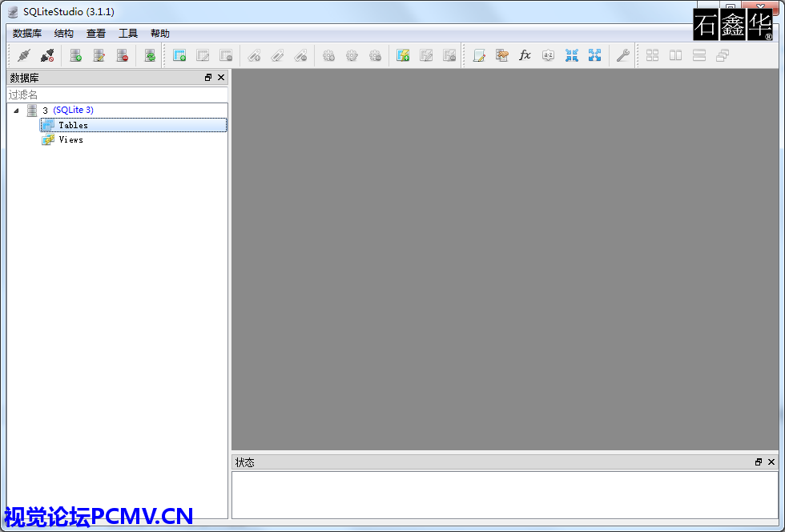Viewport: 785px width, 532px height.
Task: Select the Views node in tree
Action: tap(70, 139)
